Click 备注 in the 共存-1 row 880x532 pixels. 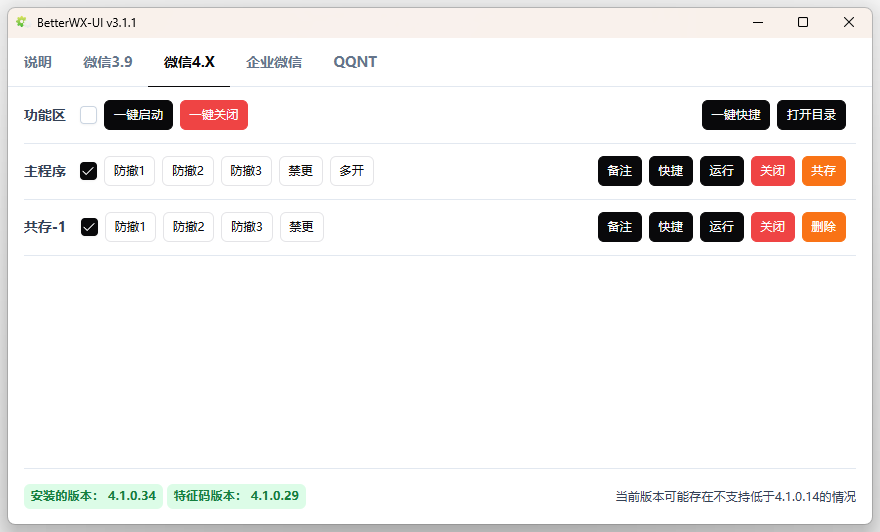pyautogui.click(x=620, y=227)
